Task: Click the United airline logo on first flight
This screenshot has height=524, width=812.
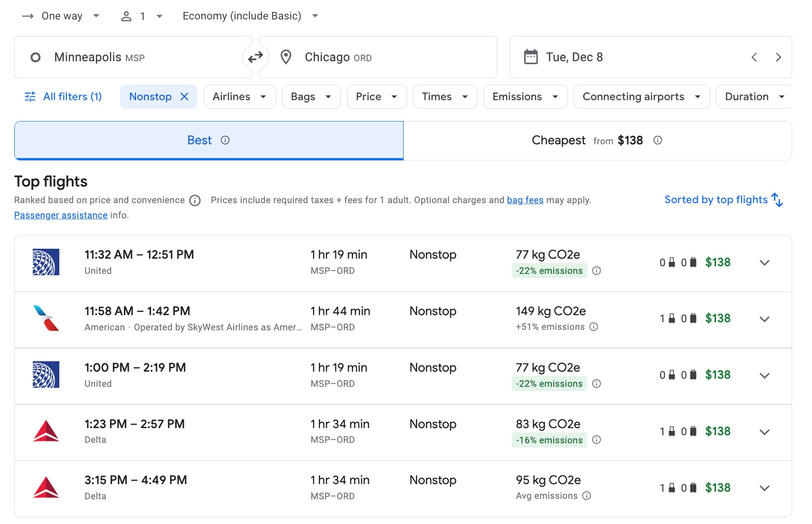Action: pos(46,262)
